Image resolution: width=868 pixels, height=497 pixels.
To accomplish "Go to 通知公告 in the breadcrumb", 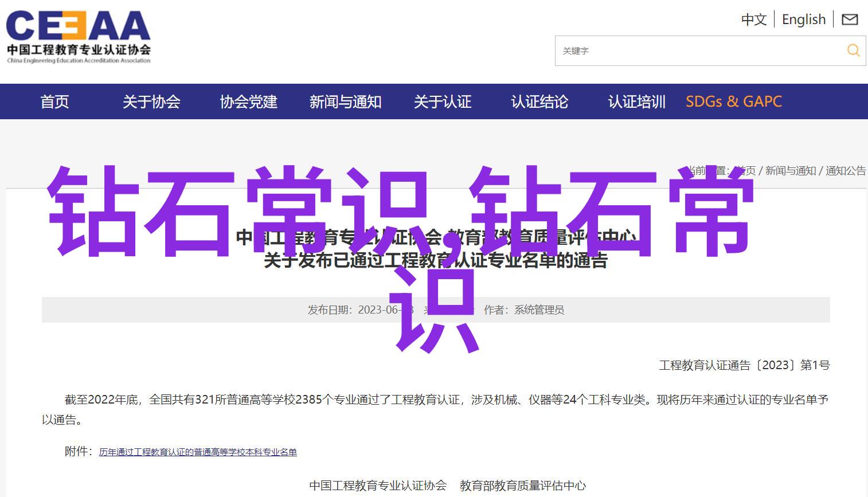I will [846, 171].
